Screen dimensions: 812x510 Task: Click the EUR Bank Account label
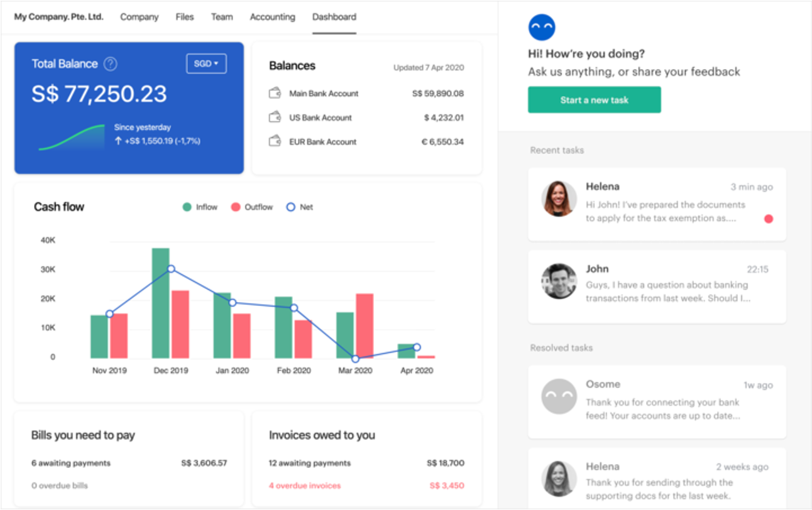(322, 141)
